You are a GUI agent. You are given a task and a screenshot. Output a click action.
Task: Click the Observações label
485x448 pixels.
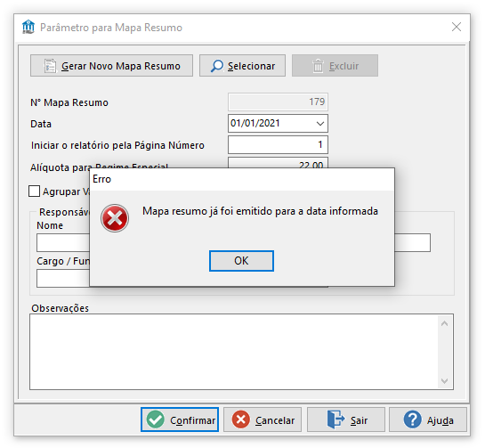(60, 308)
